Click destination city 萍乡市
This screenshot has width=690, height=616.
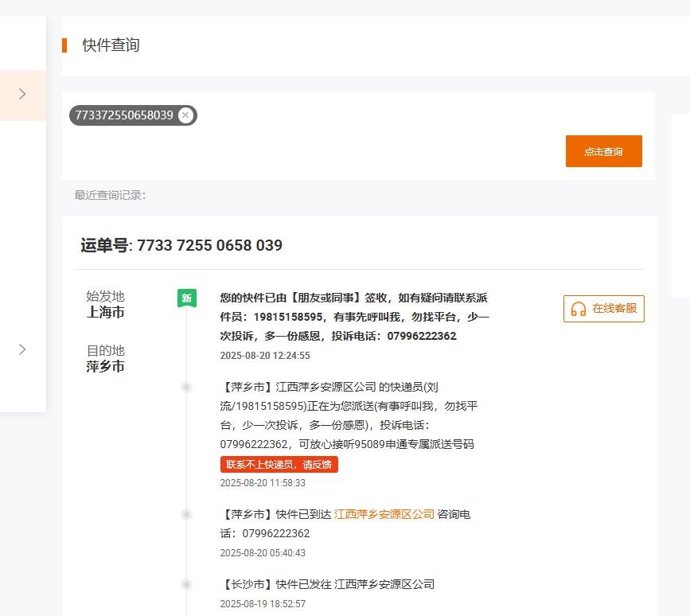[x=106, y=366]
